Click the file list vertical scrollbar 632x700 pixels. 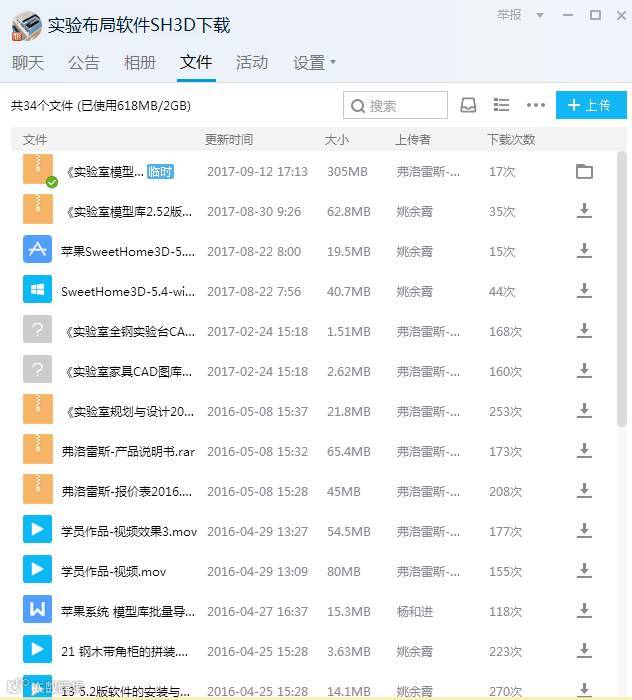point(622,289)
